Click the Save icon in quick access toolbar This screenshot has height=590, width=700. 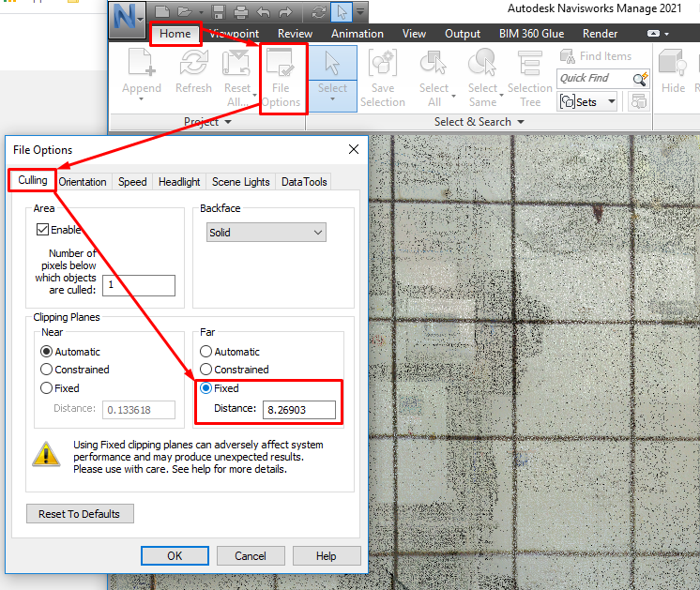tap(219, 11)
